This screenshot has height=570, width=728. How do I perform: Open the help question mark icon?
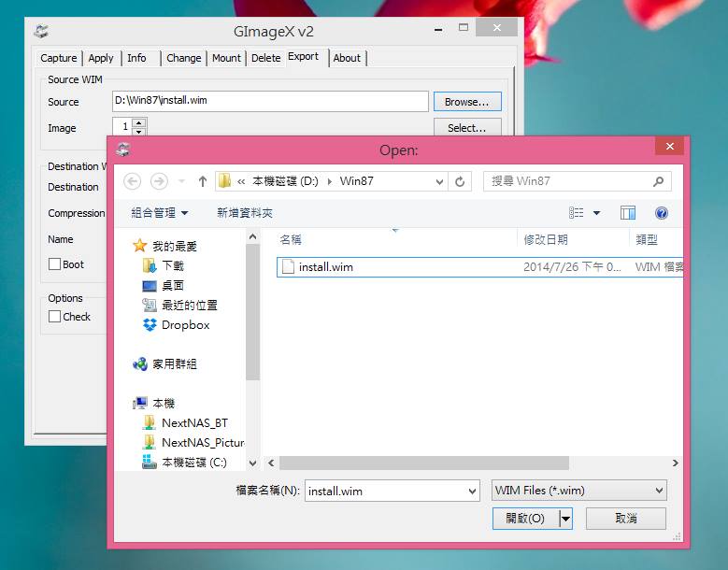pyautogui.click(x=662, y=213)
